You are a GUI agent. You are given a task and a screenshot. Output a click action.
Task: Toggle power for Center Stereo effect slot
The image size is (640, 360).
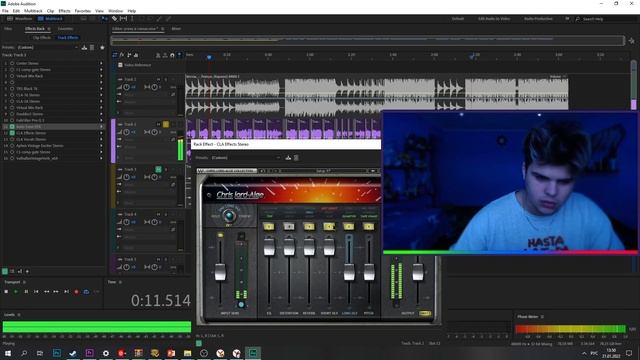[12, 63]
